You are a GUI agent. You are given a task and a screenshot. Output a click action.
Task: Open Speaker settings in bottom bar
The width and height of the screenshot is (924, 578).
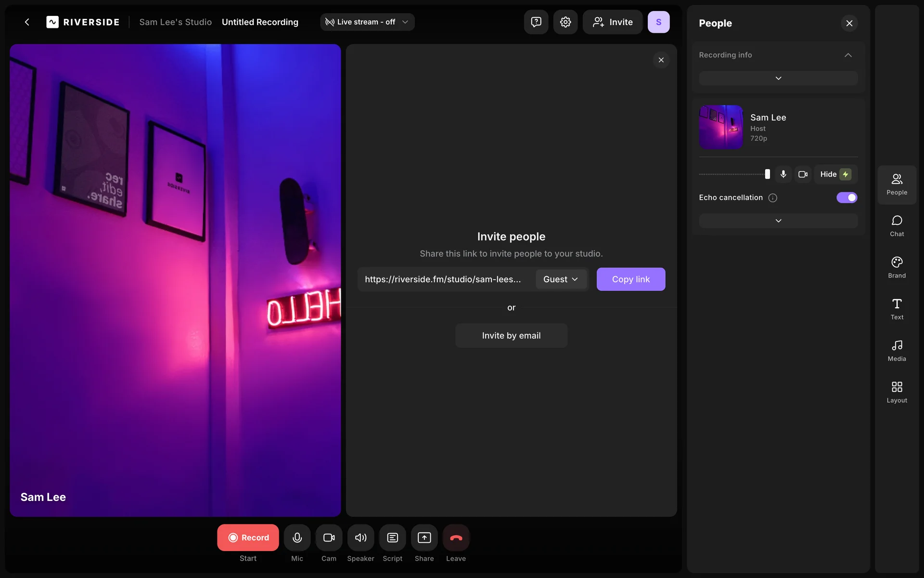click(x=360, y=538)
